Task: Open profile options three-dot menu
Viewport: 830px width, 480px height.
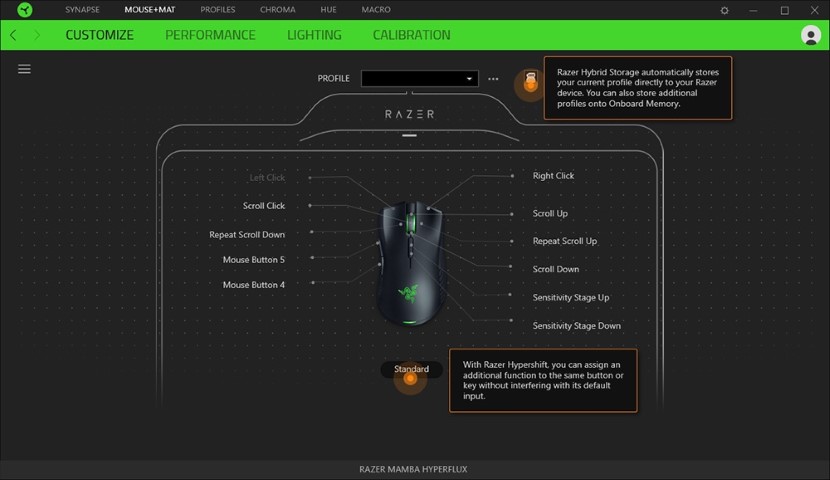Action: [493, 79]
